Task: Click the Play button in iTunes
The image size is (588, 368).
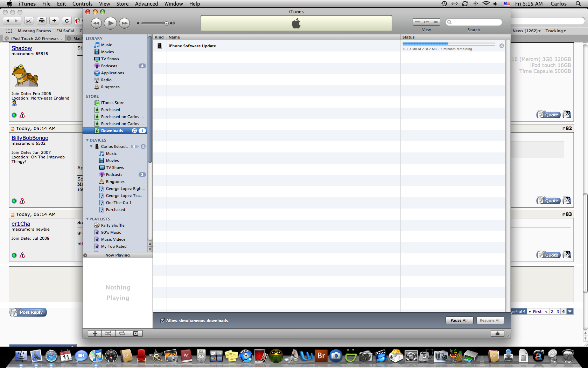Action: point(110,23)
